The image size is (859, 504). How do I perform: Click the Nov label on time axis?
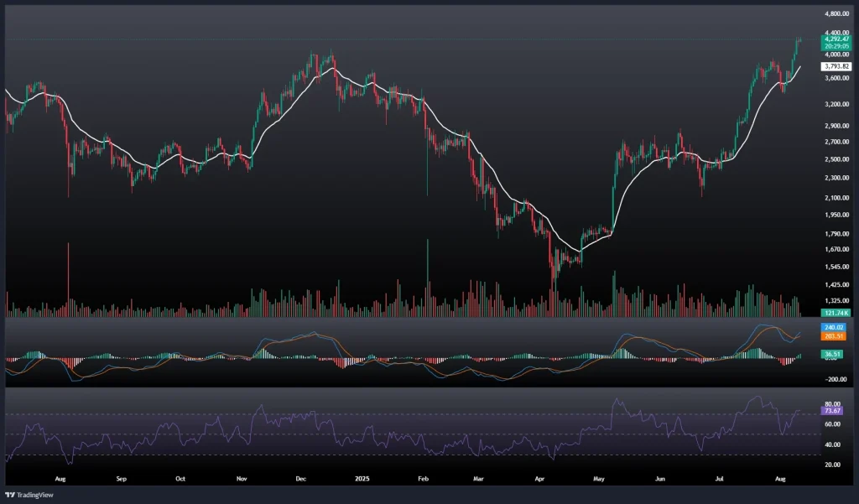click(x=242, y=479)
